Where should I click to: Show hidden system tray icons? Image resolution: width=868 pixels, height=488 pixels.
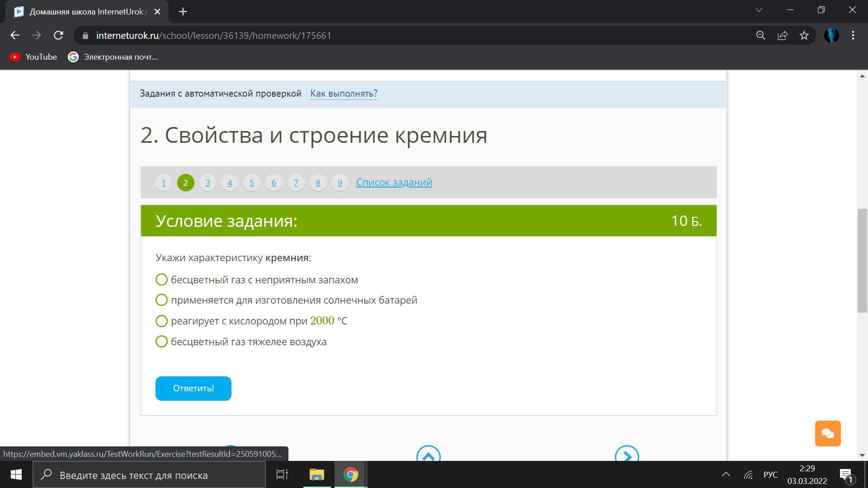point(726,474)
